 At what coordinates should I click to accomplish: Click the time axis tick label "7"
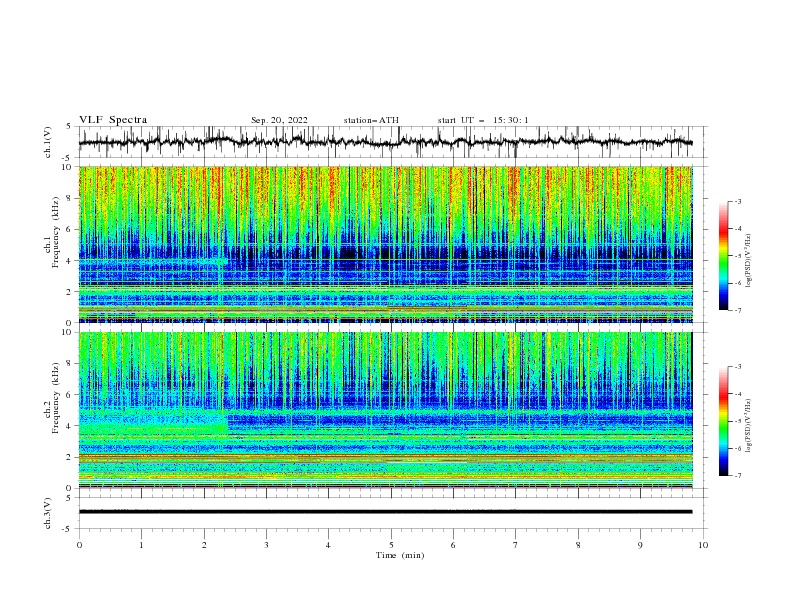[x=516, y=545]
